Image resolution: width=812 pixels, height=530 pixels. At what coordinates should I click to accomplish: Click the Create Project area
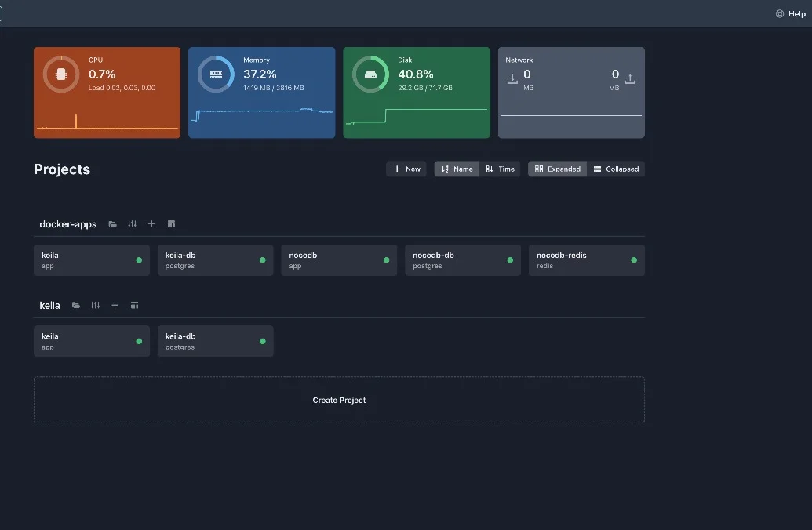click(x=339, y=400)
